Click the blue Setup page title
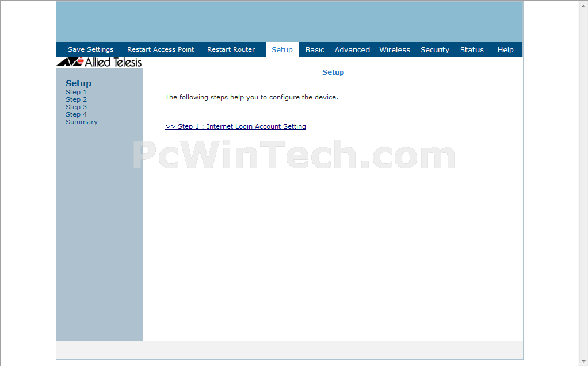Screen dimensions: 588x366 (333, 72)
